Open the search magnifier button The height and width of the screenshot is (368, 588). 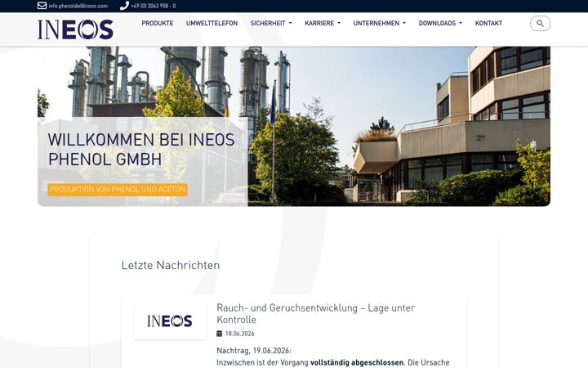[540, 23]
